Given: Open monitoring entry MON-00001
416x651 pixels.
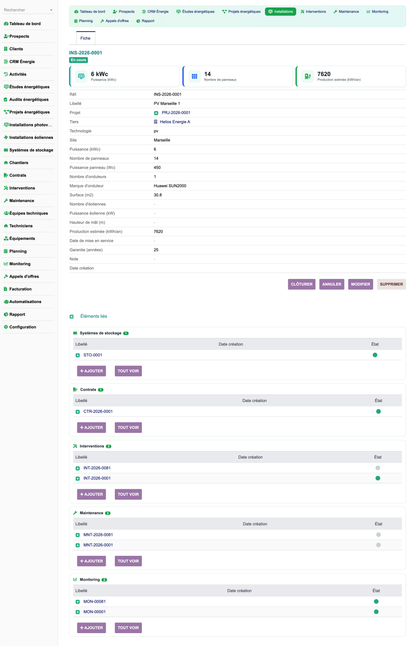Looking at the screenshot, I should 95,612.
